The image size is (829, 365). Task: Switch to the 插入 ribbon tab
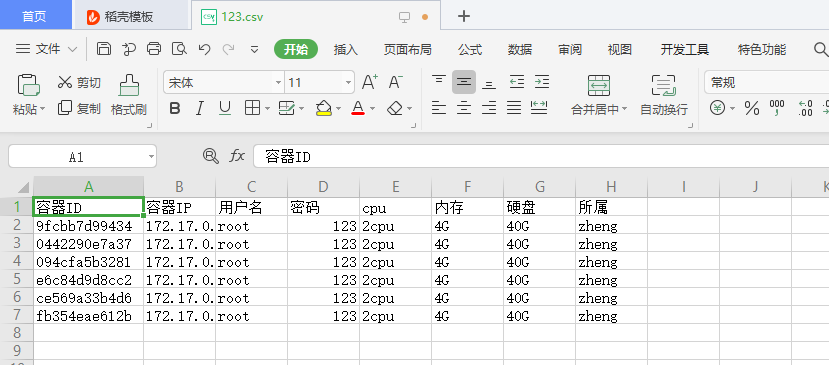tap(346, 50)
